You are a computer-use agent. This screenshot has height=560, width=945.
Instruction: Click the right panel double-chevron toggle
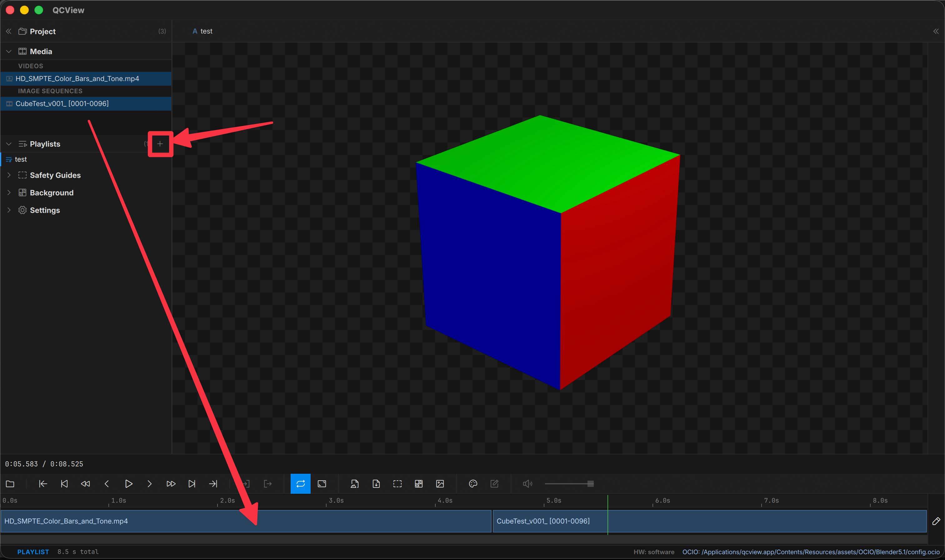point(936,31)
